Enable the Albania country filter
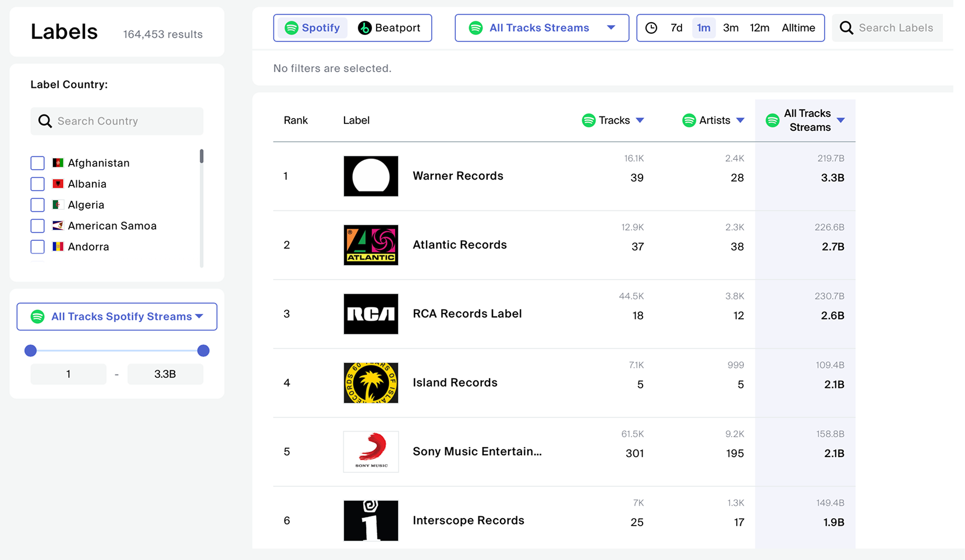 click(38, 184)
